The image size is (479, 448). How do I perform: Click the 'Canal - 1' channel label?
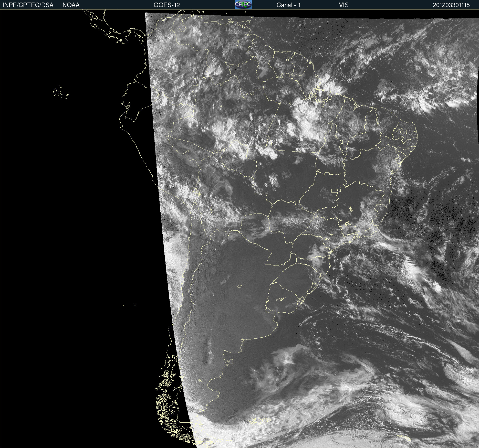click(288, 5)
